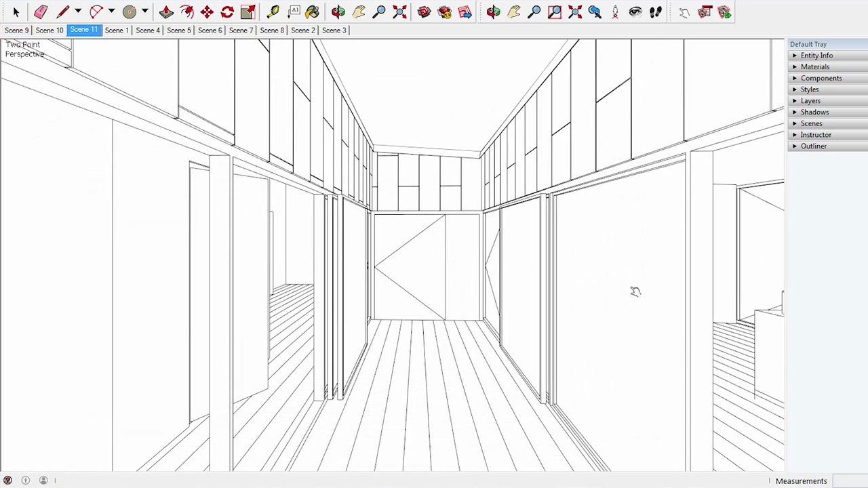Expand the Styles panel
This screenshot has width=868, height=488.
click(827, 89)
